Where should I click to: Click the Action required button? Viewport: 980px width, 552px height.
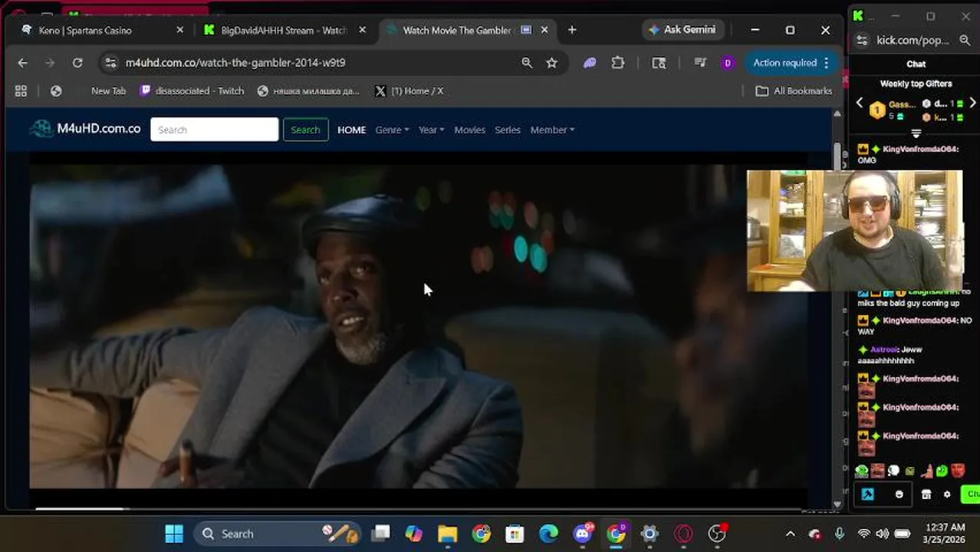[x=791, y=63]
